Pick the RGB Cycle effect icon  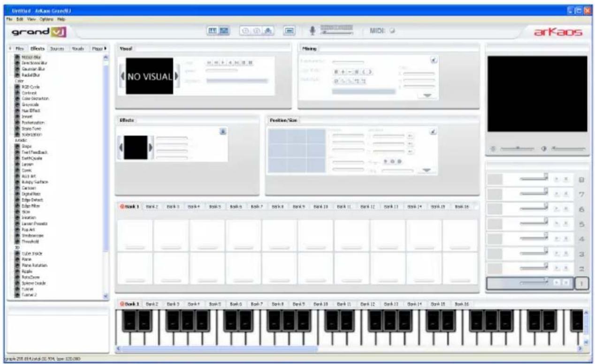pyautogui.click(x=18, y=87)
